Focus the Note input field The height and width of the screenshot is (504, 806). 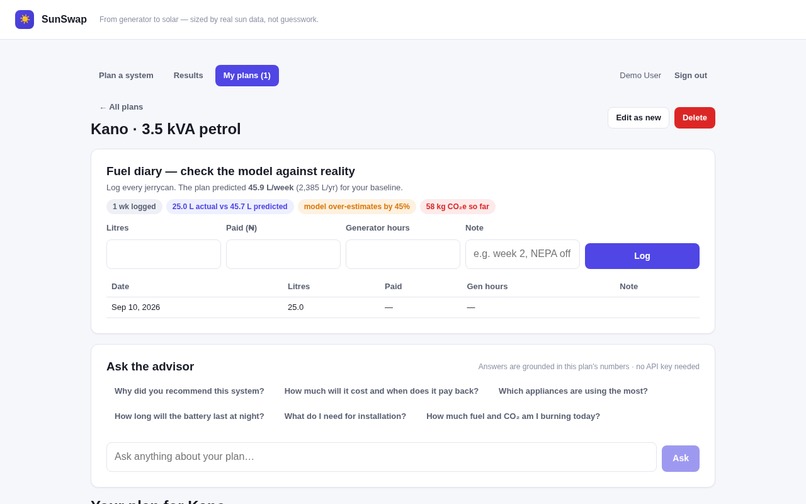point(522,254)
